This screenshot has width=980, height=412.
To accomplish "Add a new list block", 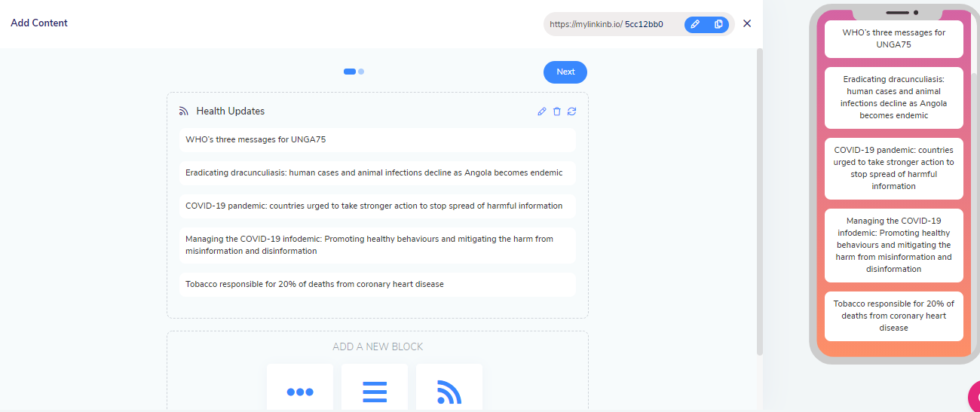I will point(374,391).
